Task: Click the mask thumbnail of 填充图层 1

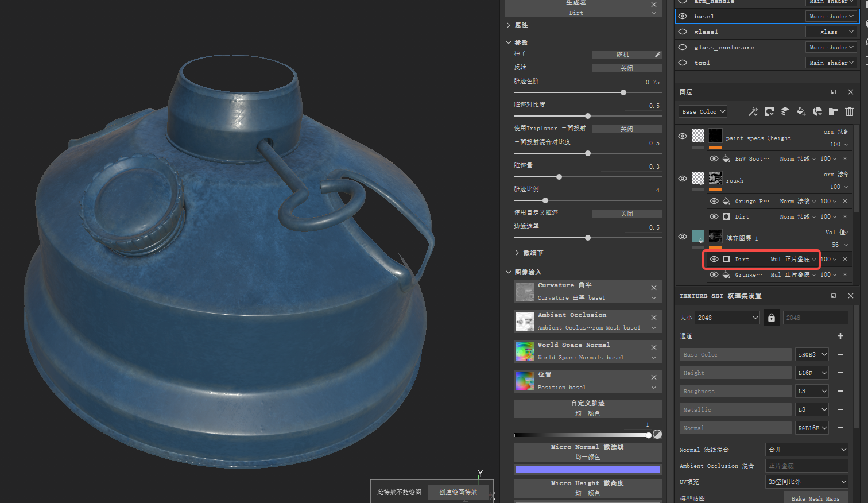Action: [x=715, y=236]
